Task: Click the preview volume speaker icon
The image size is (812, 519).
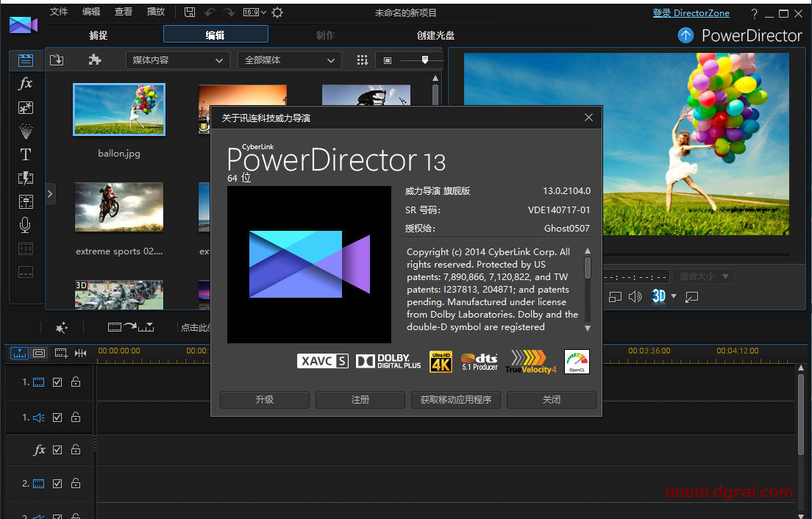Action: click(x=635, y=296)
